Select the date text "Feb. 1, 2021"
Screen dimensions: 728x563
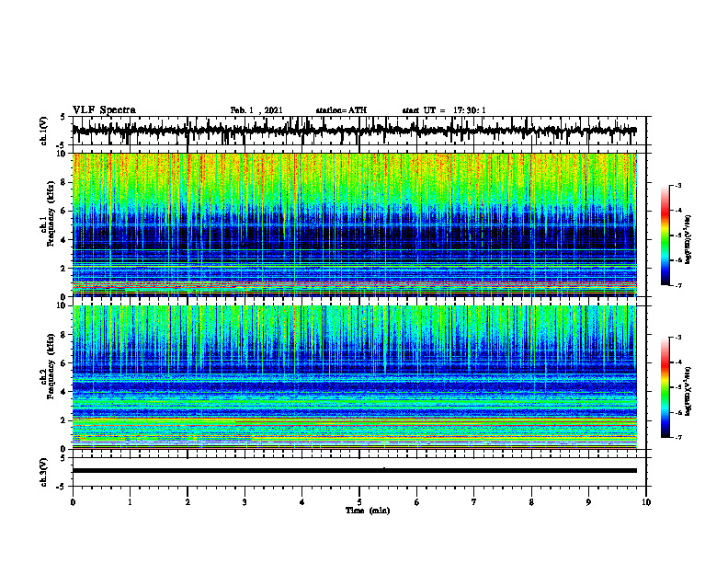[x=256, y=110]
